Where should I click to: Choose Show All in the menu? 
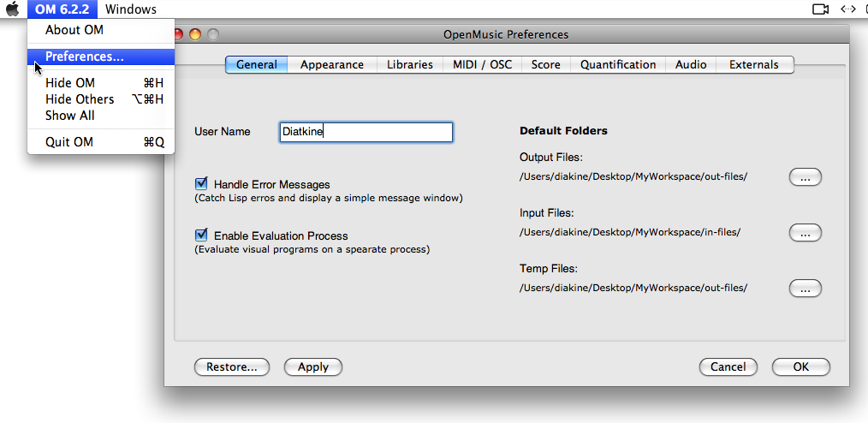coord(101,115)
